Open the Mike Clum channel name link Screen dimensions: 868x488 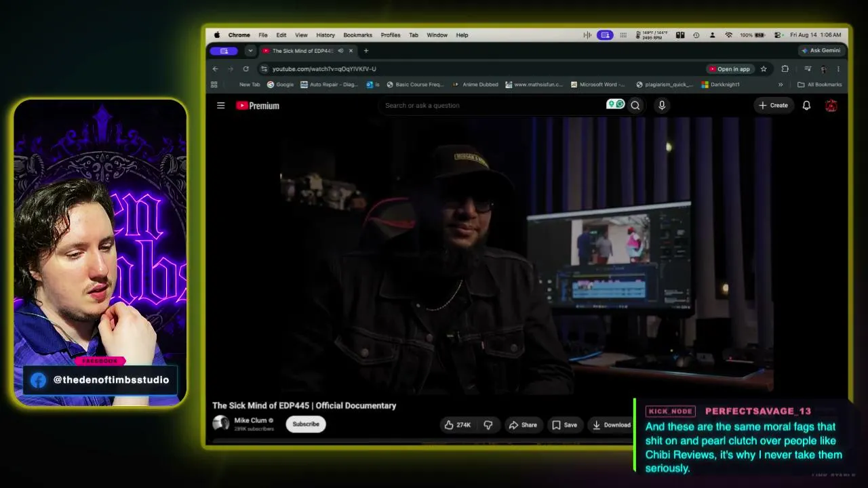(250, 420)
